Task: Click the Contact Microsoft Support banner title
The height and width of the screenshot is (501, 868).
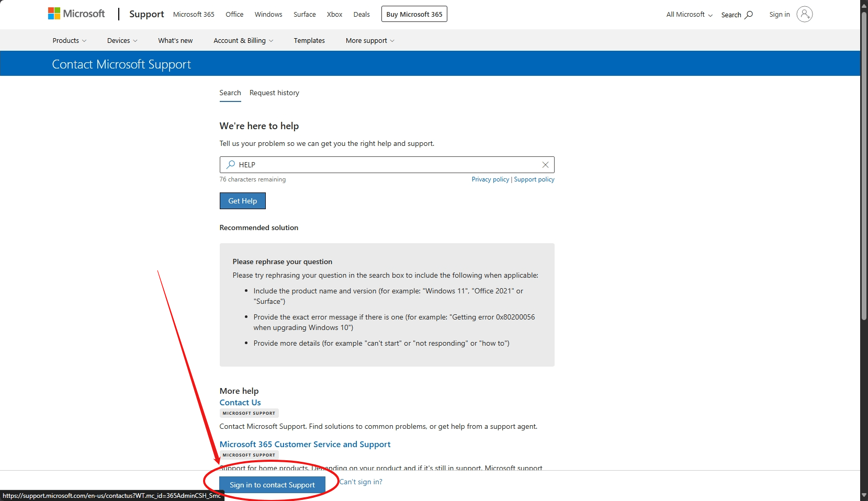Action: point(121,64)
